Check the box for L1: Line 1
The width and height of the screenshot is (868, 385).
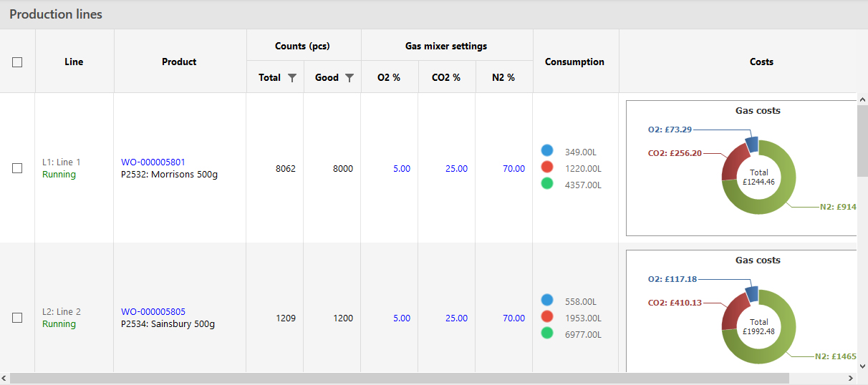(x=17, y=168)
